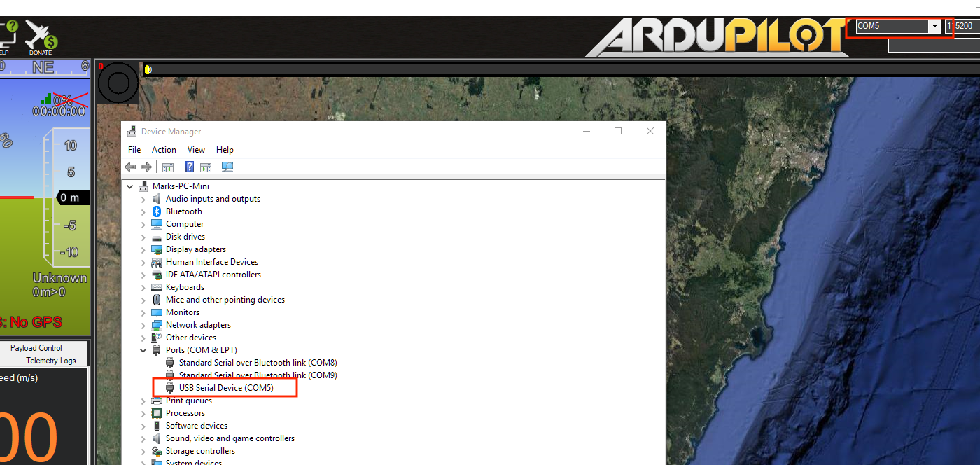
Task: Click the scan for hardware changes icon
Action: tap(227, 167)
